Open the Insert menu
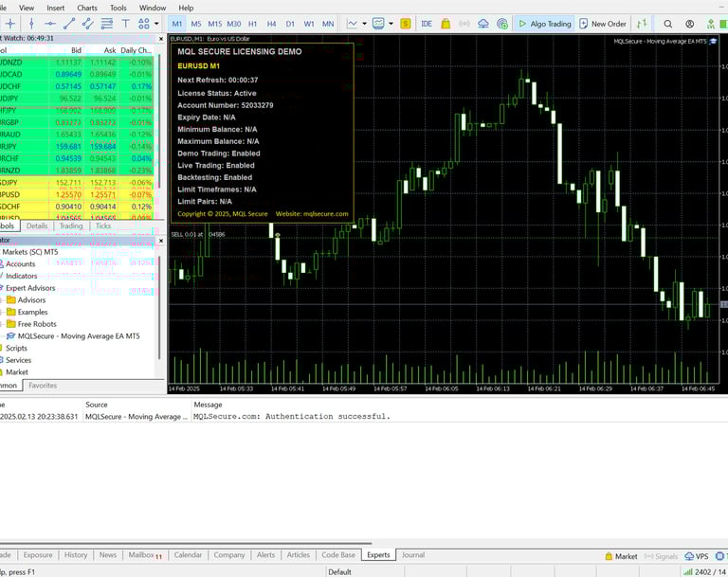Screen dimensions: 728x577 coord(56,8)
